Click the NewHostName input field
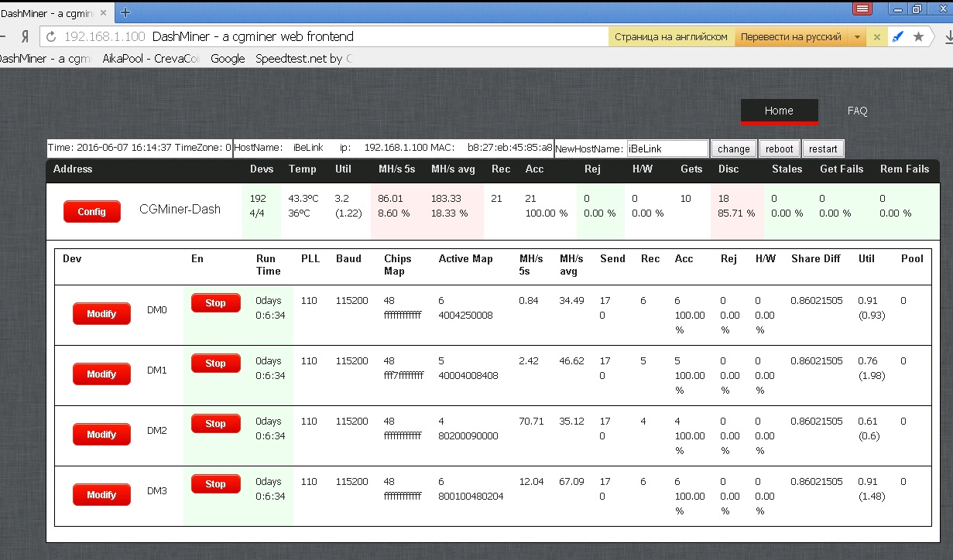This screenshot has width=953, height=560. tap(667, 149)
